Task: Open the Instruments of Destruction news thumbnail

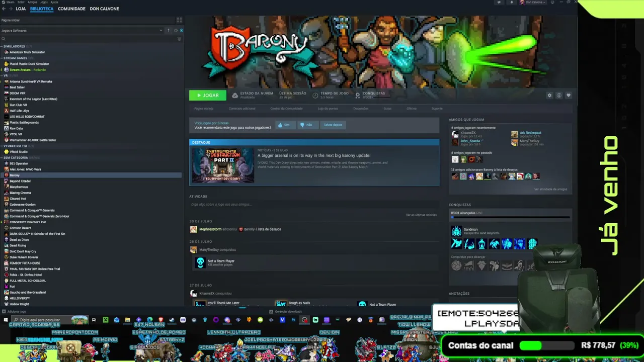Action: (x=223, y=165)
